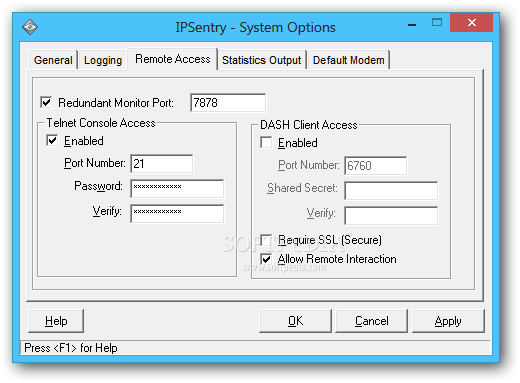Click the 'Password:' label
Image resolution: width=520 pixels, height=383 pixels.
pos(98,186)
